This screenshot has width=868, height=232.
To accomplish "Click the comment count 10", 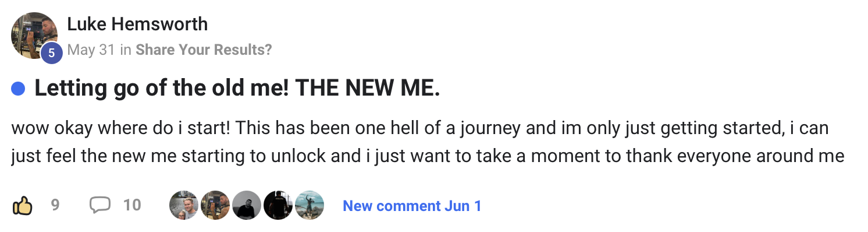I will 132,205.
